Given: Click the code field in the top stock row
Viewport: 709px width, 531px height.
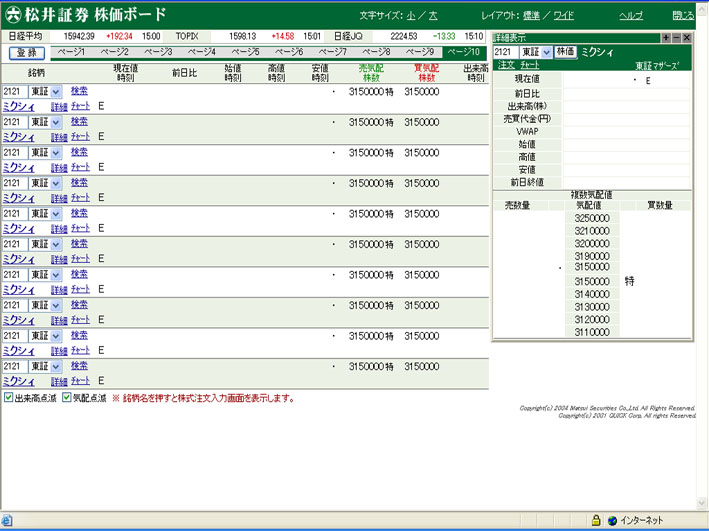Looking at the screenshot, I should tap(15, 92).
